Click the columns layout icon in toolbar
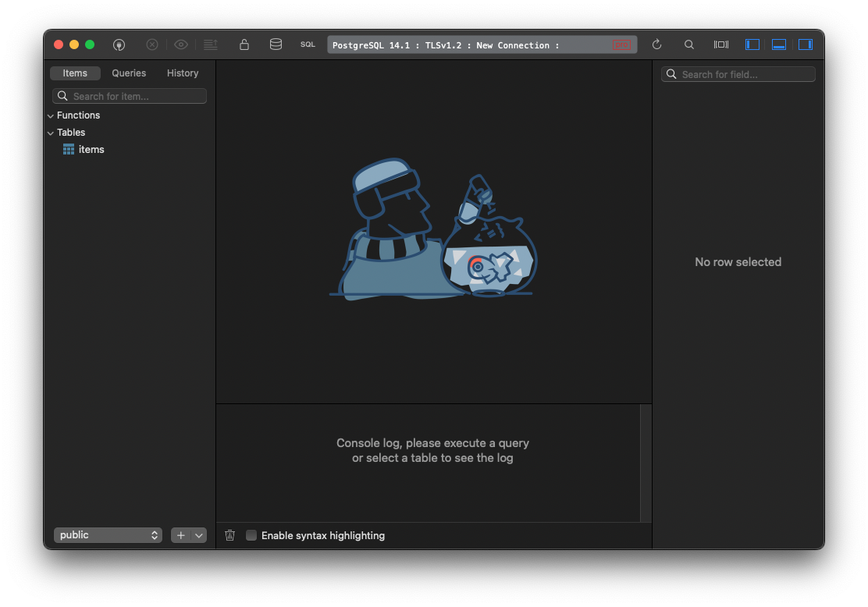 [721, 44]
